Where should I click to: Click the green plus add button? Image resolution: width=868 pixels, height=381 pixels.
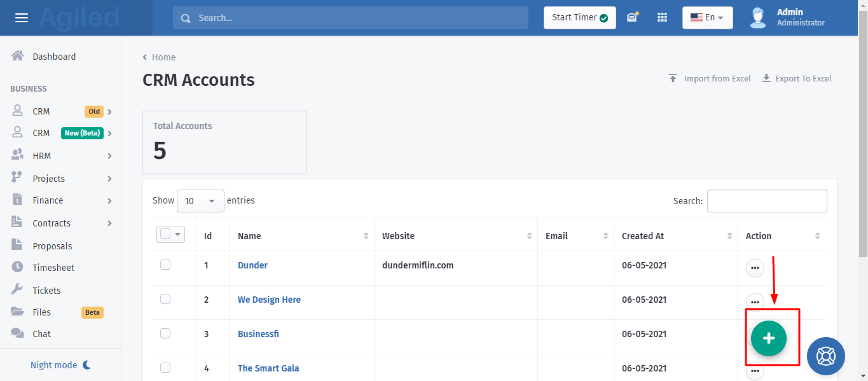pyautogui.click(x=768, y=338)
